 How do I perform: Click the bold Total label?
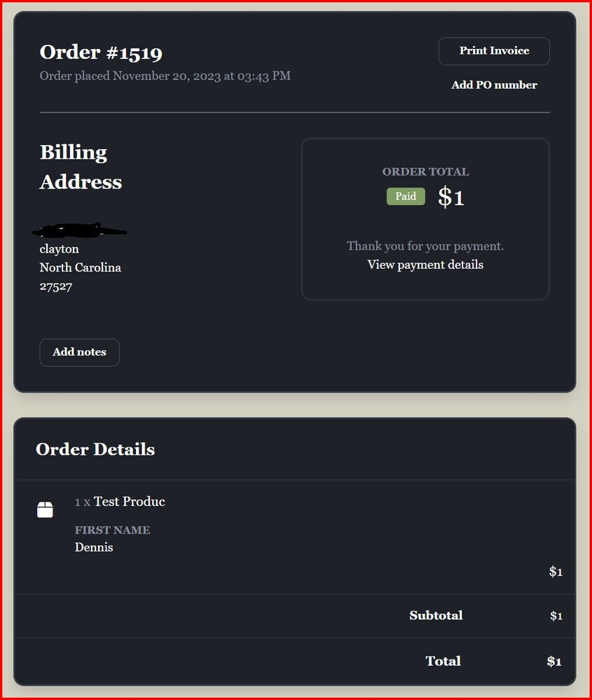[x=443, y=661]
